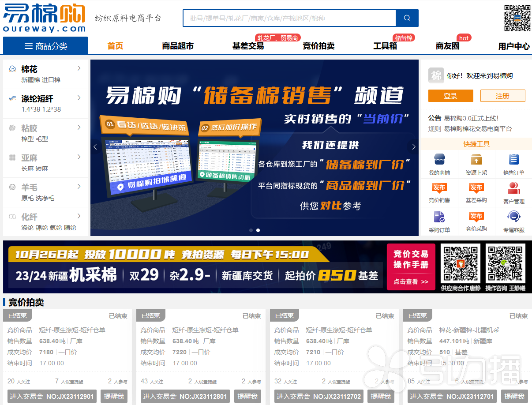Screen dimensions: 532x405
Task: Click the 注册 register button
Action: point(502,96)
